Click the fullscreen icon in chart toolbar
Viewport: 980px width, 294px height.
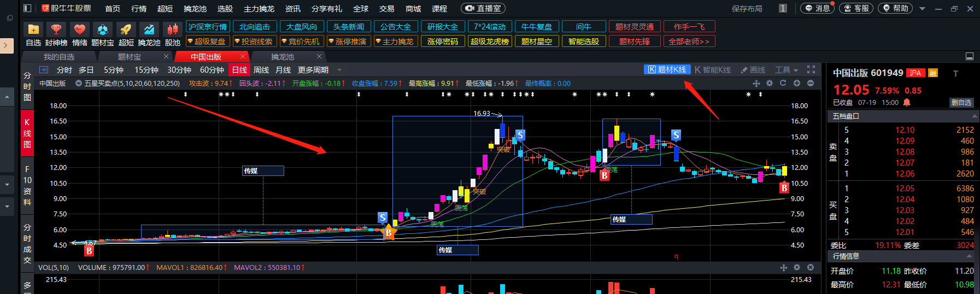point(811,69)
